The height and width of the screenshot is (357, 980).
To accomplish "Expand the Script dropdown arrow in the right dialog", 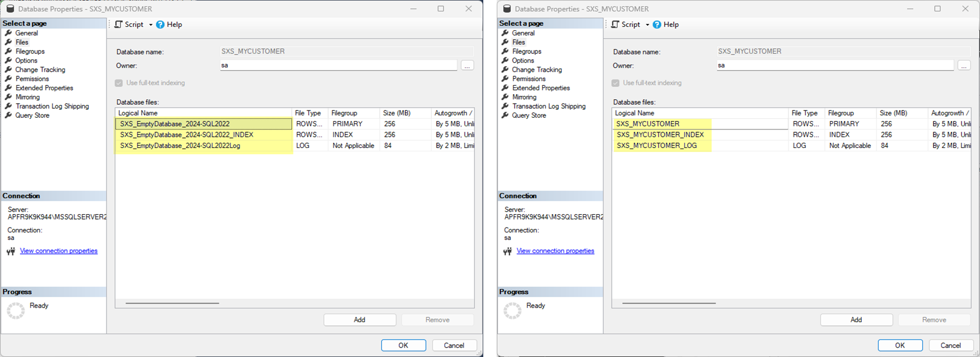I will [647, 25].
